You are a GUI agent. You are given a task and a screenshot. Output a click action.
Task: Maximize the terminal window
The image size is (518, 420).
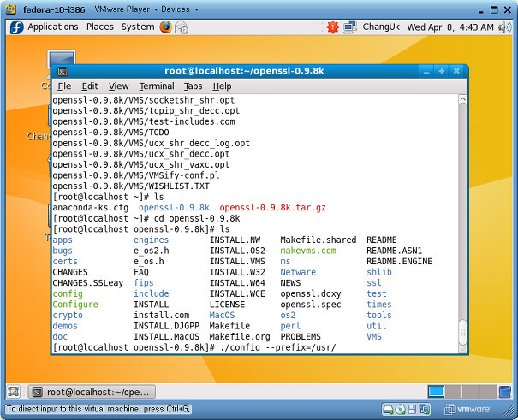441,71
